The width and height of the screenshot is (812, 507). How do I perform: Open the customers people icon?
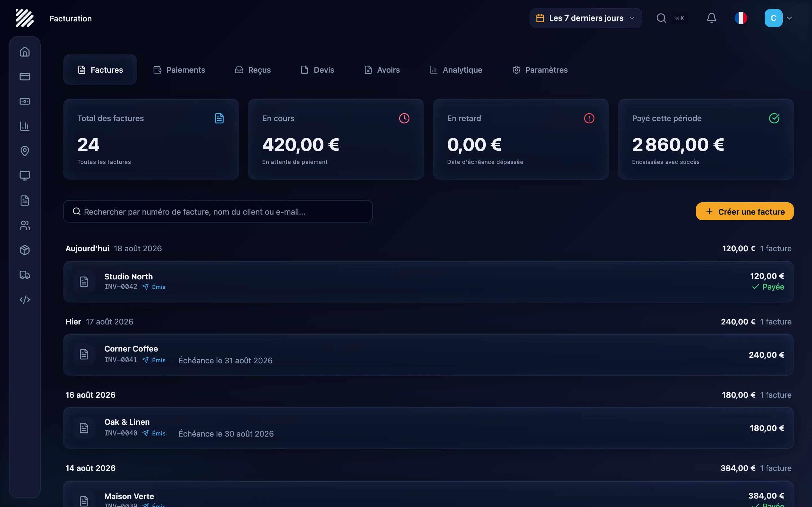[25, 225]
